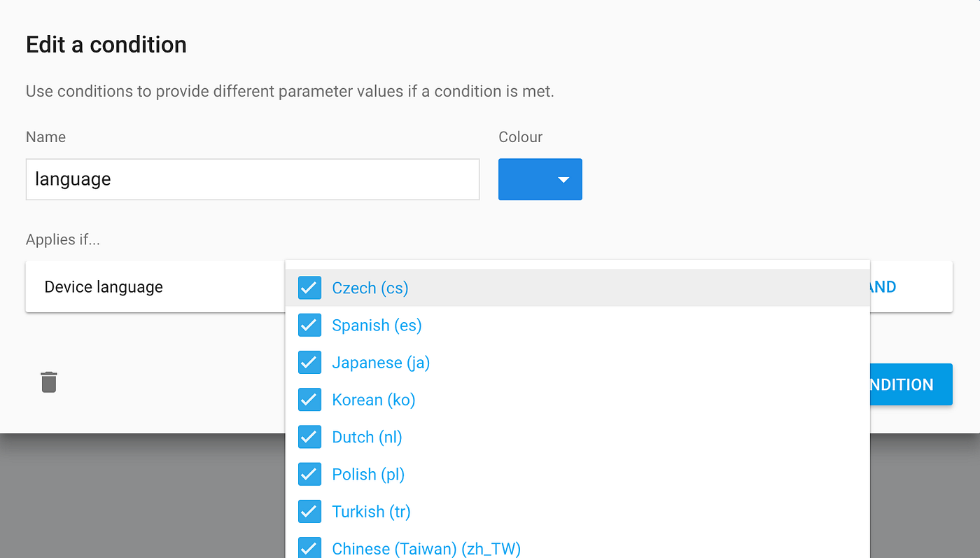Toggle the Japanese (ja) checkbox
The image size is (980, 558).
pos(309,362)
